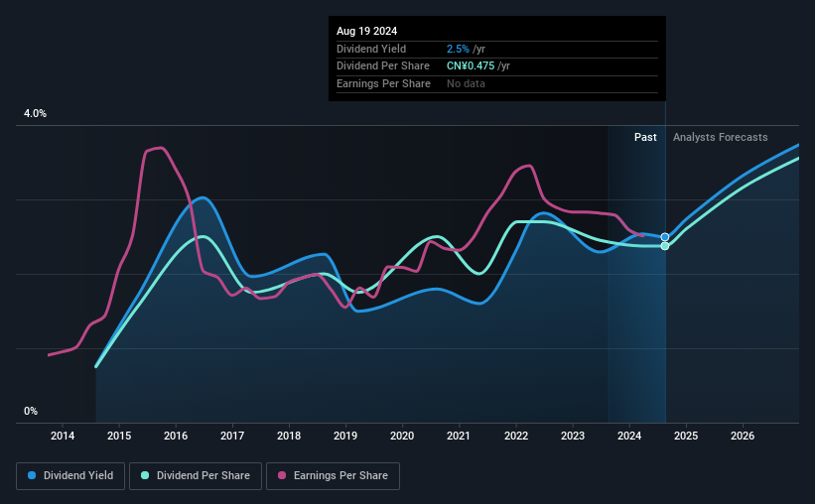Click the 4.0% y-axis label

pyautogui.click(x=35, y=113)
